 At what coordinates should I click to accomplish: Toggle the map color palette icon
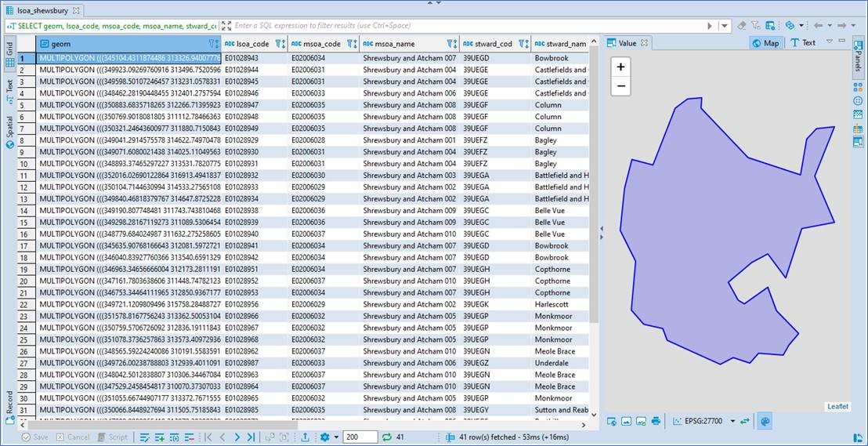tap(765, 421)
